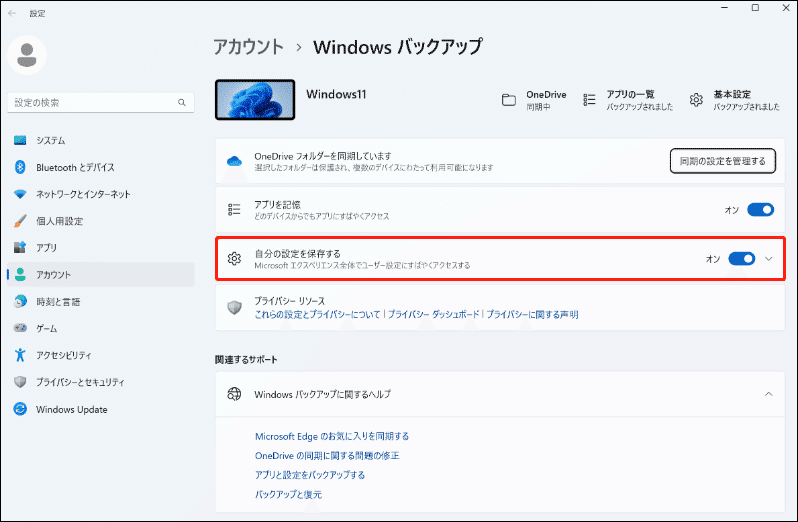Click the 関連するサポート heading

coord(246,359)
